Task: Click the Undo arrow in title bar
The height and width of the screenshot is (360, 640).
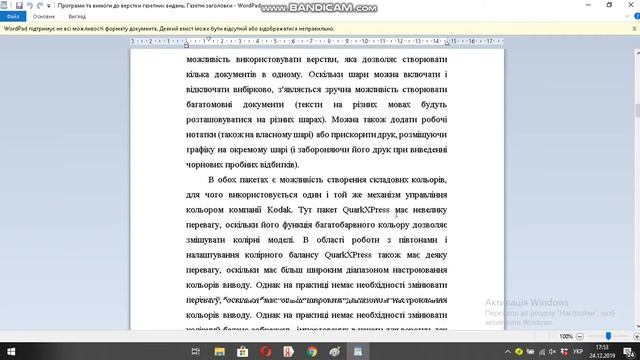Action: [29, 5]
